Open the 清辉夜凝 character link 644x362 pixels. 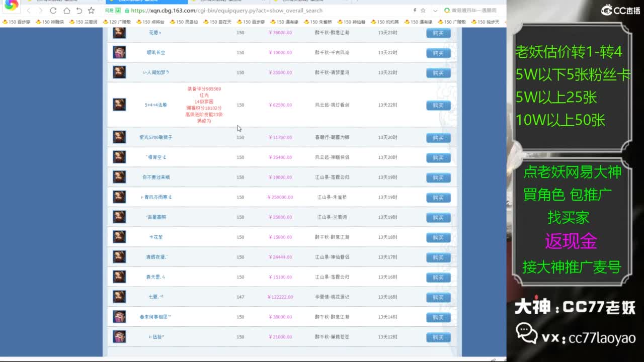tap(156, 257)
